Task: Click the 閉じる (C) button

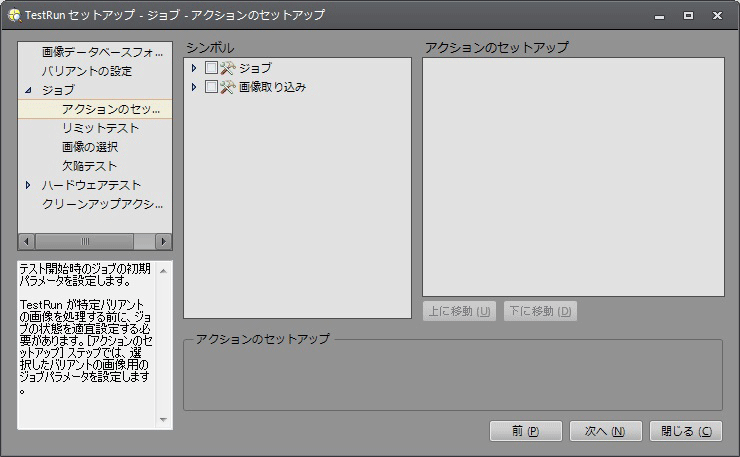Action: point(685,431)
